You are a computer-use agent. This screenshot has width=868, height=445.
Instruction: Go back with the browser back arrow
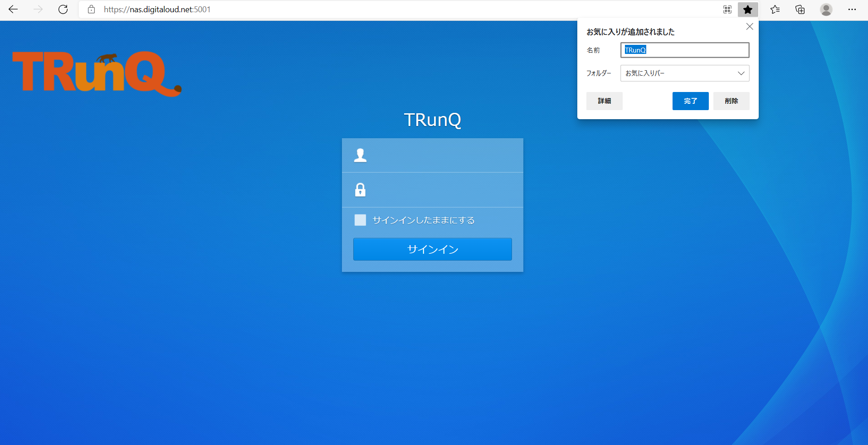pos(13,10)
